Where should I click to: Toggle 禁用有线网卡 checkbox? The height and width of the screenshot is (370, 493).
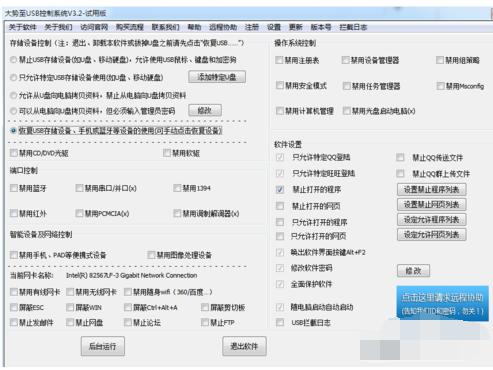click(x=14, y=292)
